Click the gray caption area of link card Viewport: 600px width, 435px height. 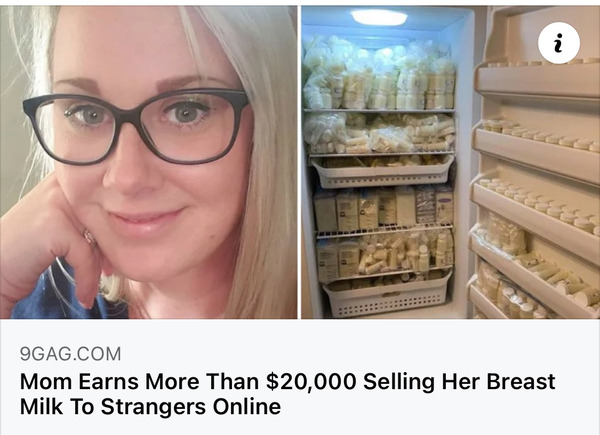tap(300, 377)
